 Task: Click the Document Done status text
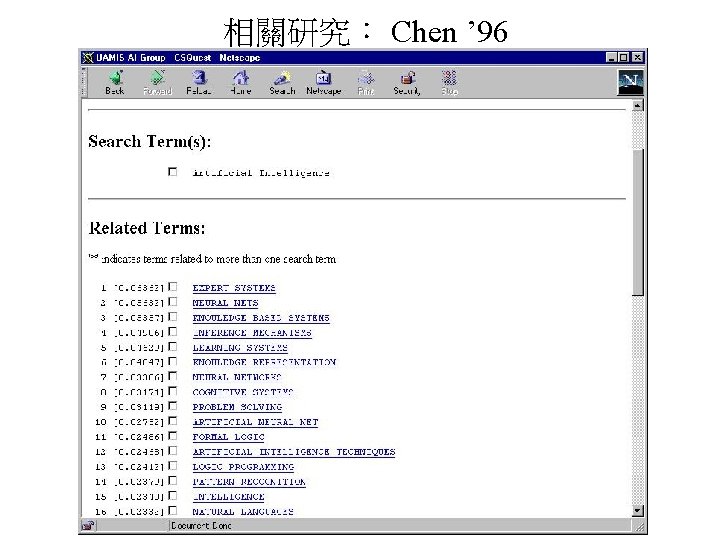tap(201, 526)
